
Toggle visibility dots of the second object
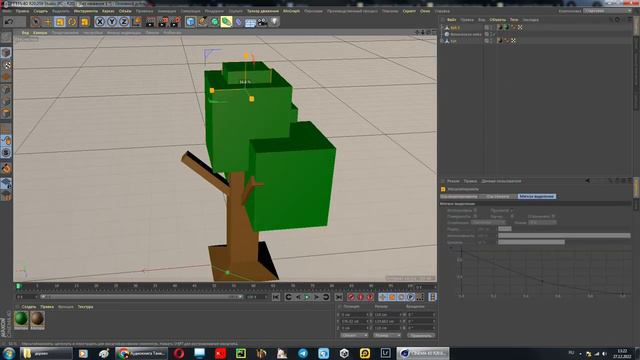492,34
